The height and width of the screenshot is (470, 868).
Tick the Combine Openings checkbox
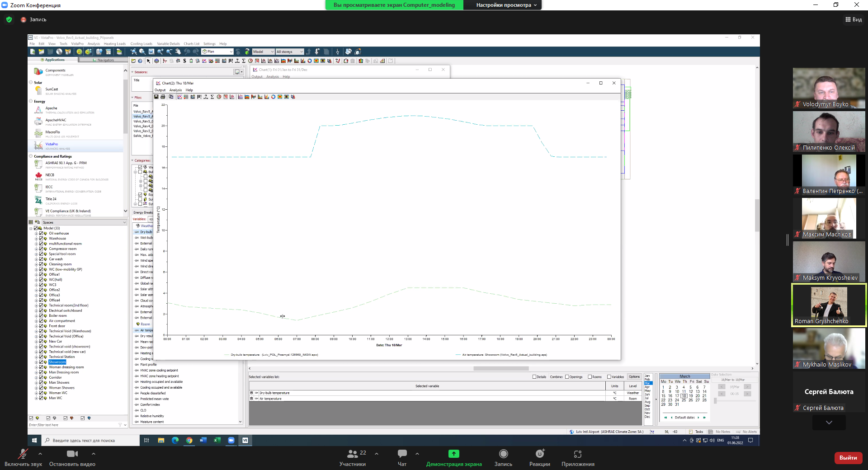567,377
